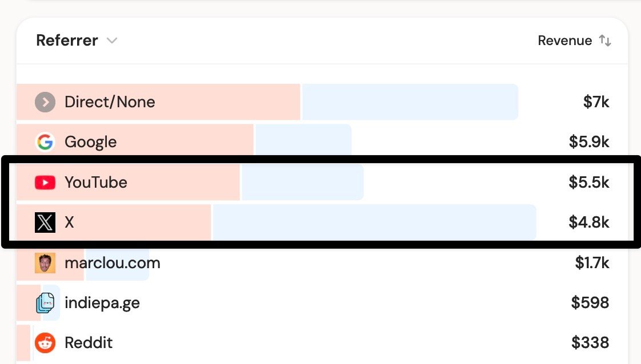Viewport: 641px width, 364px height.
Task: Expand the Referrer dropdown chevron
Action: point(112,41)
